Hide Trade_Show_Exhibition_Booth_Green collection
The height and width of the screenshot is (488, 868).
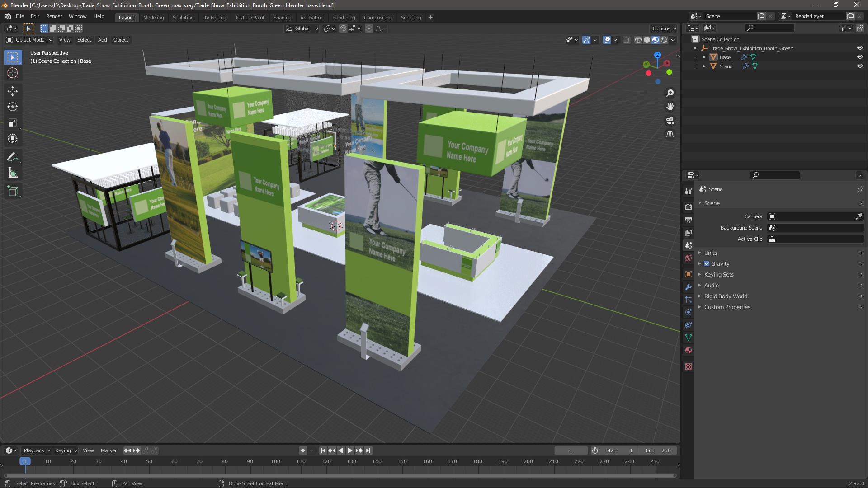[860, 48]
